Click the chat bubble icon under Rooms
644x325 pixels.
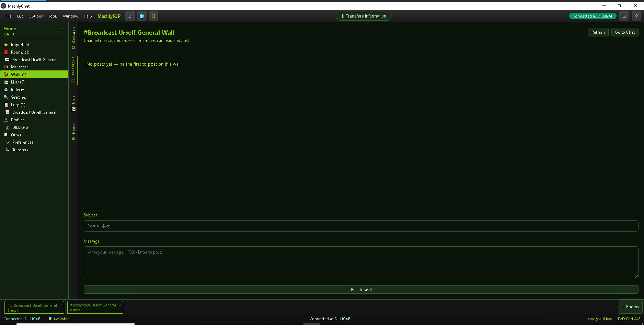pyautogui.click(x=7, y=60)
